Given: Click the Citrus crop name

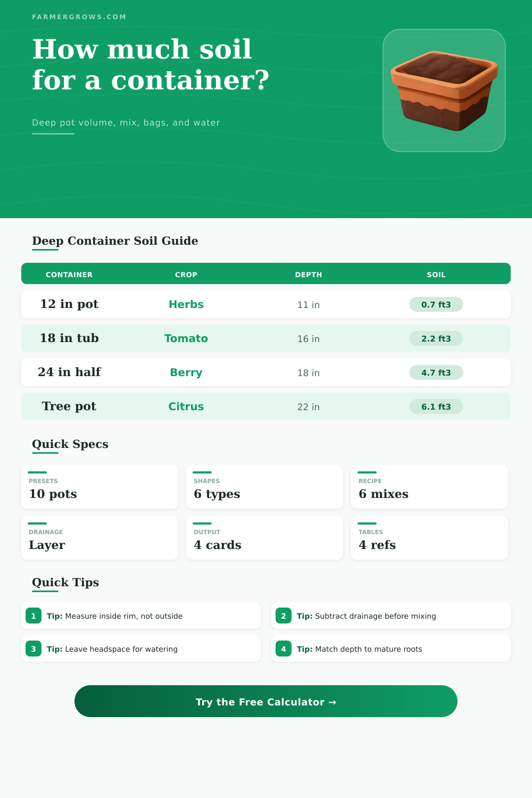Looking at the screenshot, I should (x=186, y=406).
